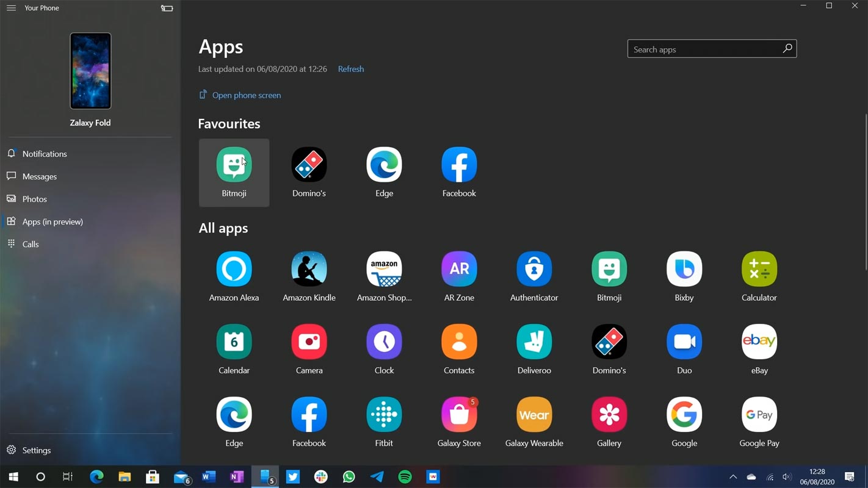Launch Facebook from Favourites
The height and width of the screenshot is (488, 868).
(459, 173)
